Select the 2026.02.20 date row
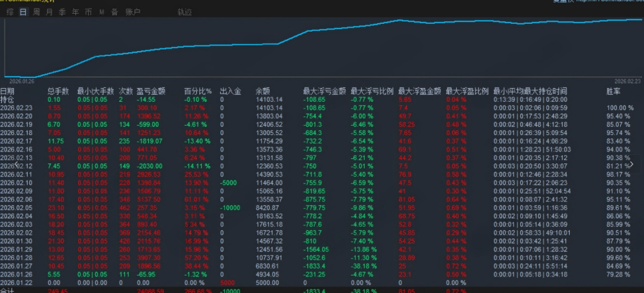This screenshot has width=644, height=293. [16, 116]
